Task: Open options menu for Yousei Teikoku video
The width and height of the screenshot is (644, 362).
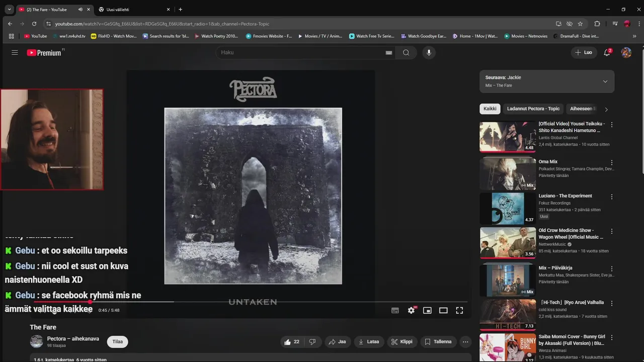Action: [x=612, y=125]
